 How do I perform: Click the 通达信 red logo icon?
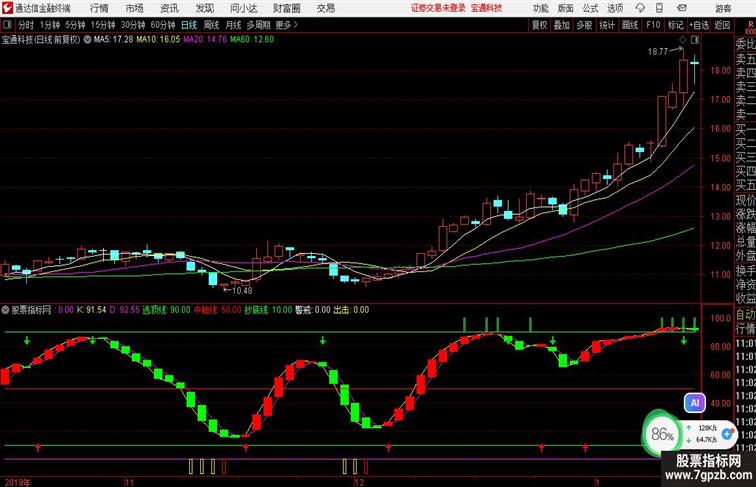coord(7,8)
